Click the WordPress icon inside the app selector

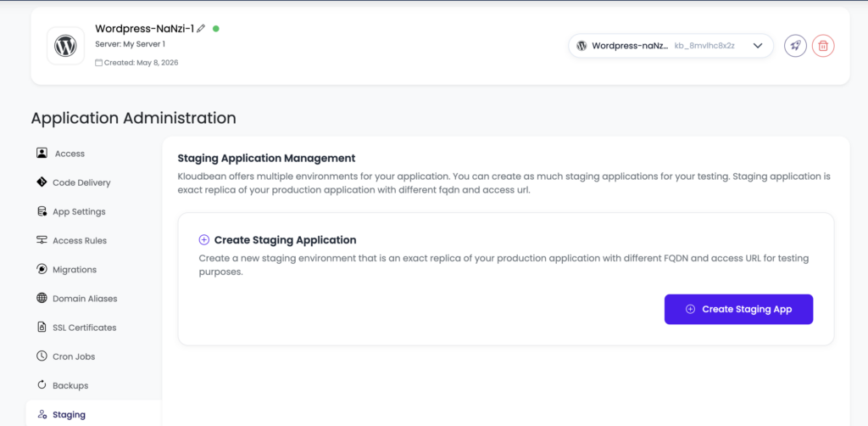581,46
